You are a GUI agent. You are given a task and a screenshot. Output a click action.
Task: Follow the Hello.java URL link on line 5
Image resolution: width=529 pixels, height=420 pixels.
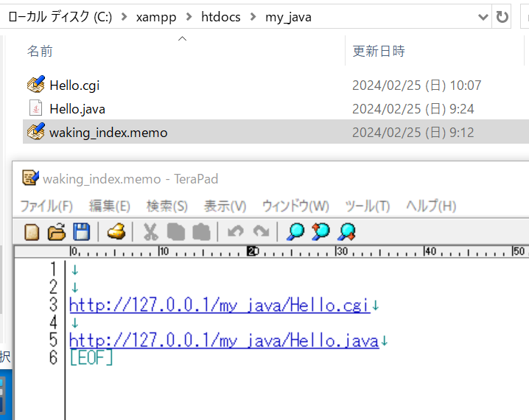[x=224, y=340]
